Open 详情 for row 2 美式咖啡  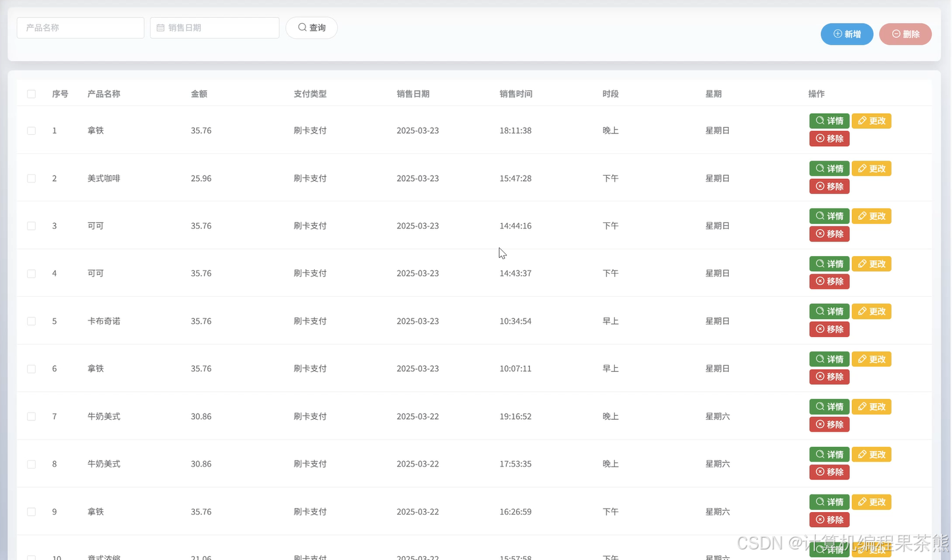tap(829, 168)
